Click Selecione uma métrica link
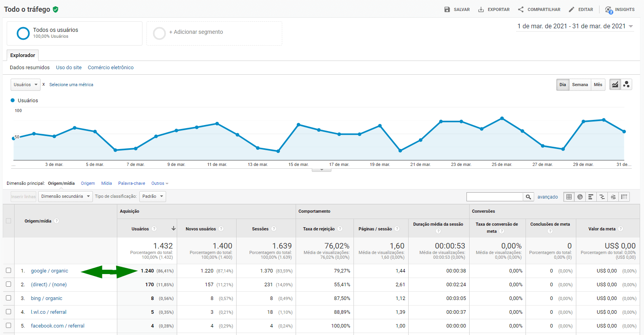644x335 pixels. [71, 85]
